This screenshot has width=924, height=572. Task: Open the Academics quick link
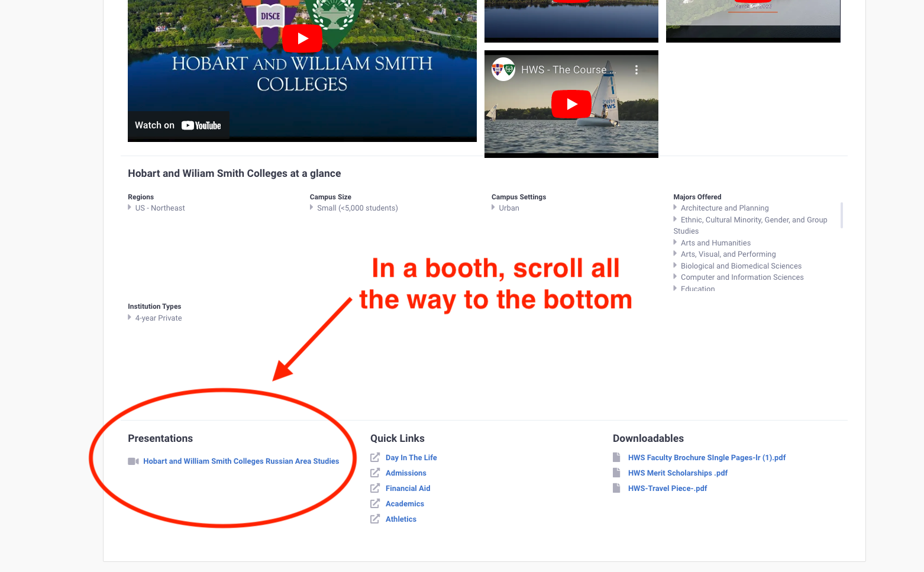[x=405, y=504]
